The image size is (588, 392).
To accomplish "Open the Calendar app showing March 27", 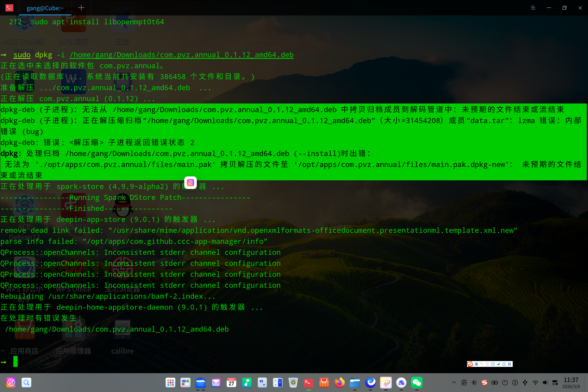I will coord(231,383).
